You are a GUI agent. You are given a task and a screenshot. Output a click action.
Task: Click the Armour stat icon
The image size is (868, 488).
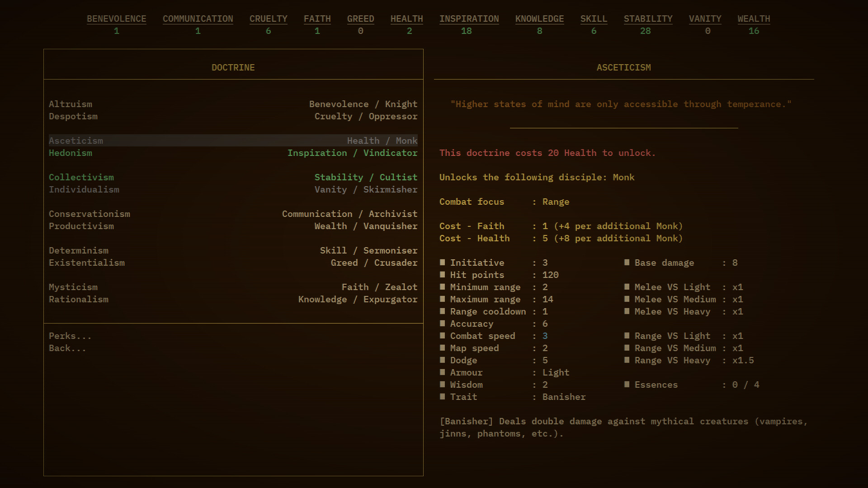pyautogui.click(x=442, y=372)
